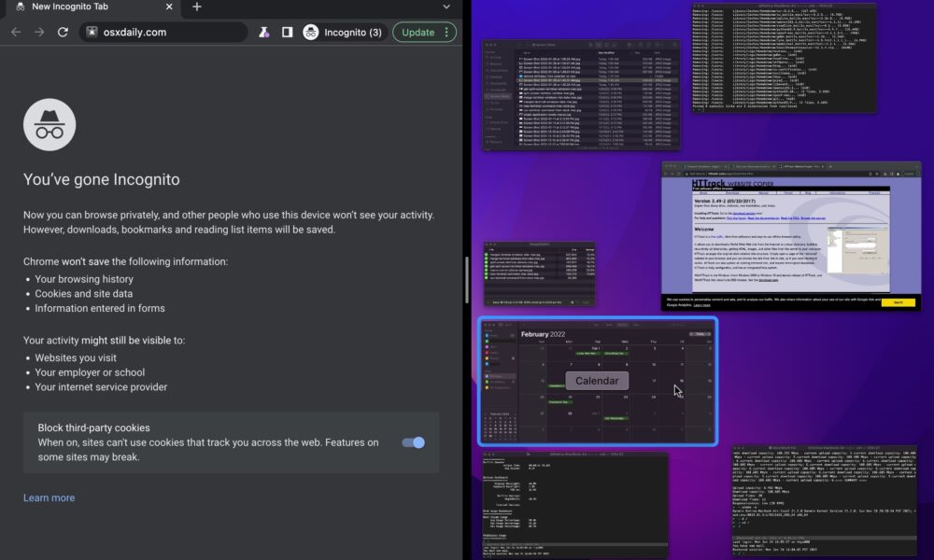Click the site icon beside osxdaily.com
This screenshot has height=560, width=934.
[x=92, y=32]
